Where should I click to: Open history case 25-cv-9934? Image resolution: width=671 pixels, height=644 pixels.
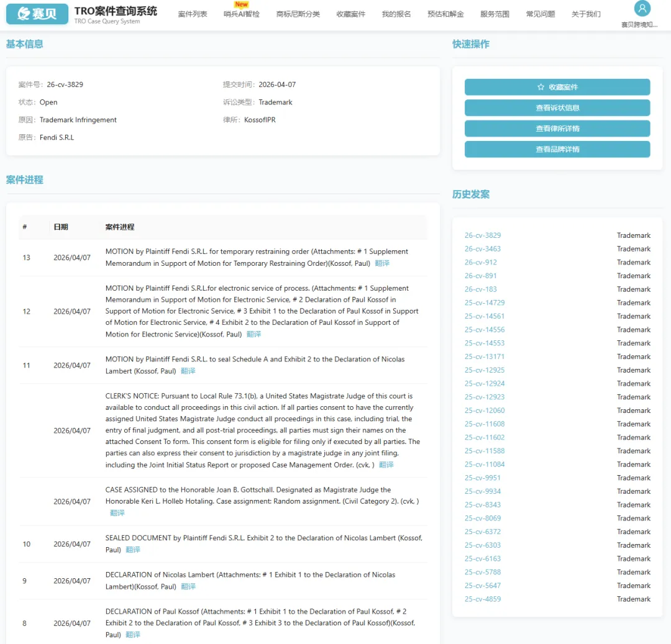point(483,491)
